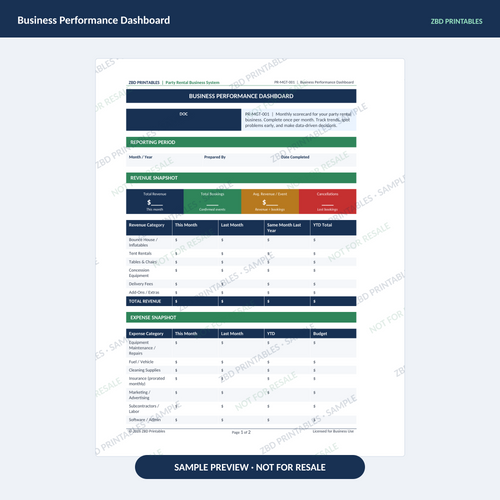This screenshot has height=500, width=500.
Task: Click the Monthly scorecard description text box
Action: (x=299, y=120)
